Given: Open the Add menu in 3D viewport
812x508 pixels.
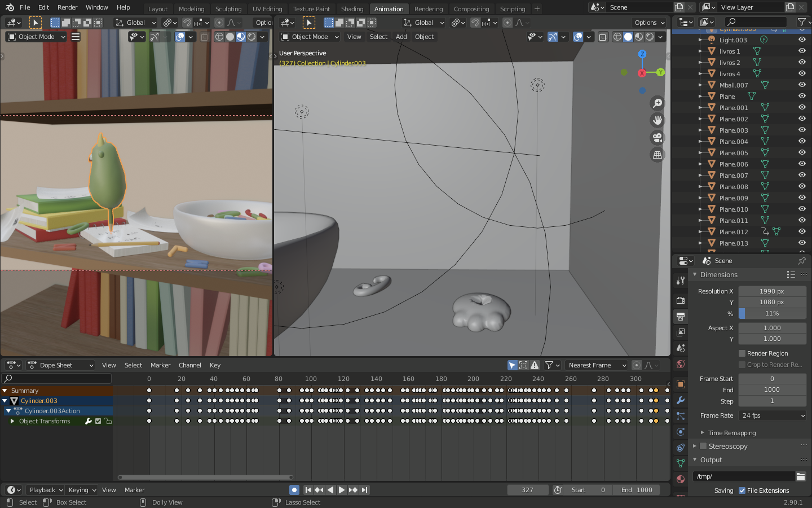Looking at the screenshot, I should pyautogui.click(x=401, y=37).
